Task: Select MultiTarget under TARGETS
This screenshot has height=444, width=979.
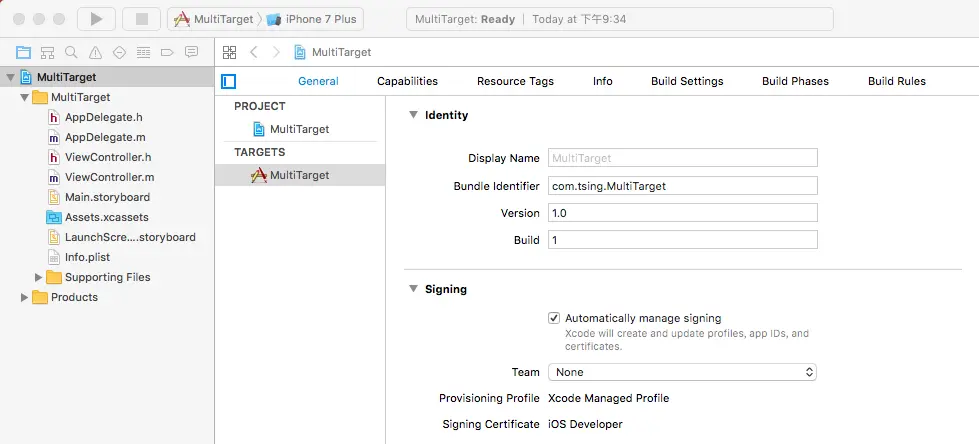Action: click(300, 175)
